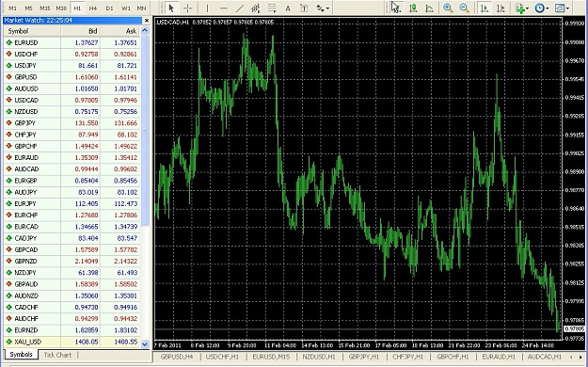Select the trendline drawing tool
The width and height of the screenshot is (588, 367).
click(240, 8)
